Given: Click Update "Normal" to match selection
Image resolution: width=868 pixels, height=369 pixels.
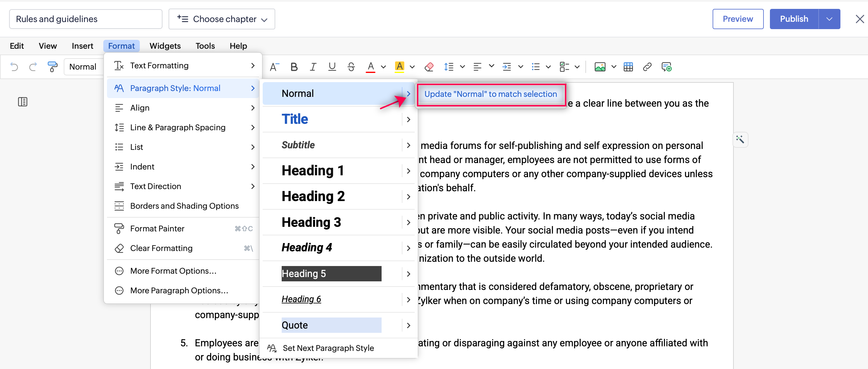Looking at the screenshot, I should [x=490, y=94].
